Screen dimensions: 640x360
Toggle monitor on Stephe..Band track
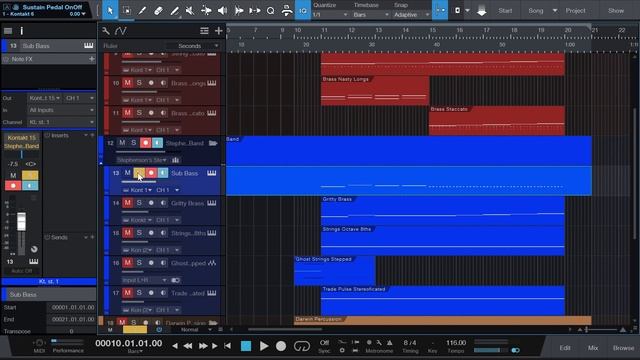(158, 143)
